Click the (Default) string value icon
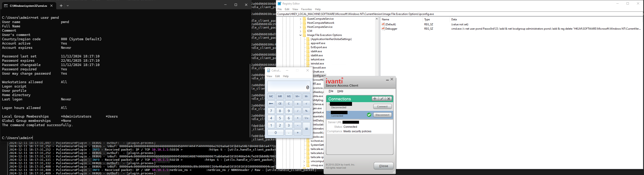 point(383,24)
